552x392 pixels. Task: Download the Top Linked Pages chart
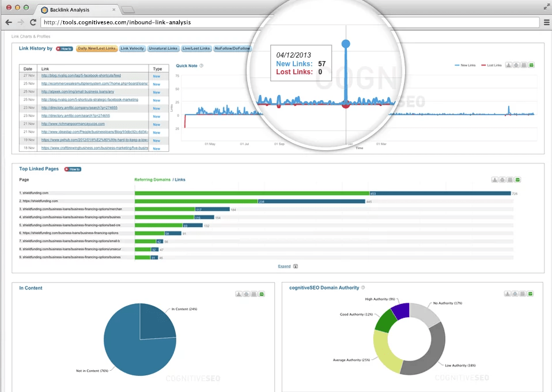click(494, 180)
